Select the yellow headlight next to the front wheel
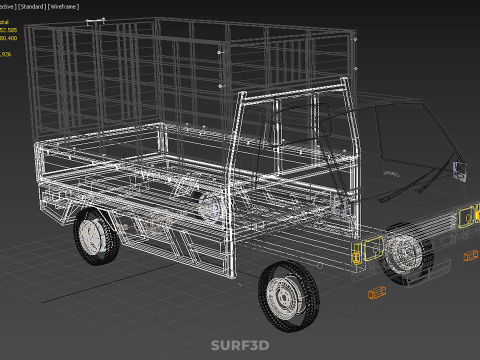This screenshot has height=360, width=480. 374,248
